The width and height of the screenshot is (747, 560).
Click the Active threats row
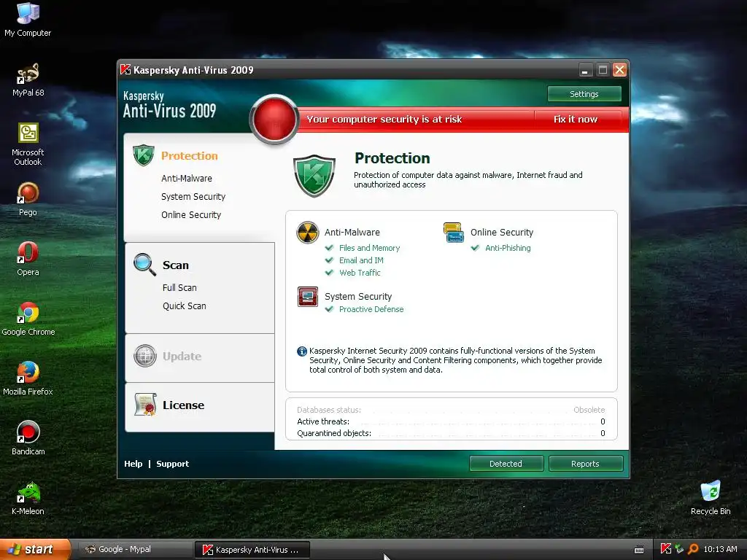pos(451,421)
